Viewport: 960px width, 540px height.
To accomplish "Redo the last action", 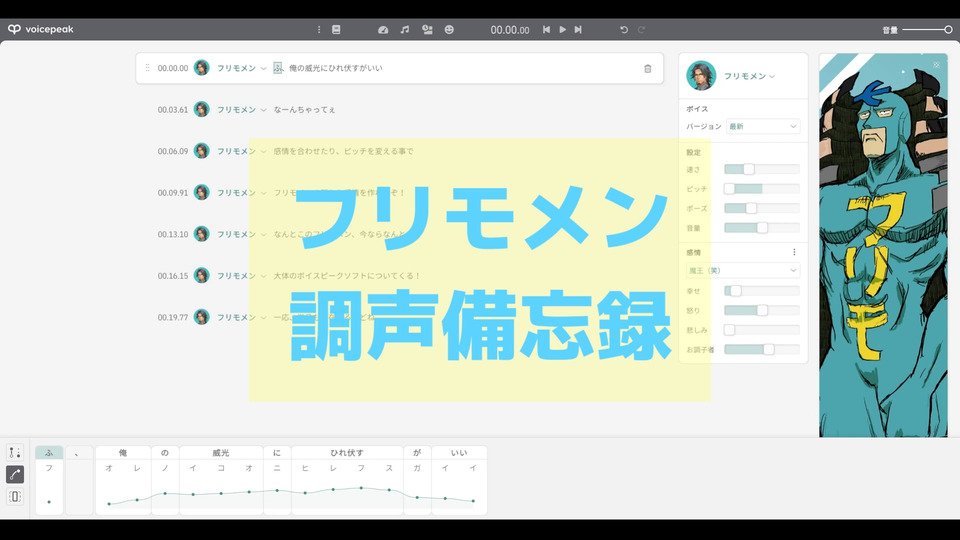I will click(641, 29).
